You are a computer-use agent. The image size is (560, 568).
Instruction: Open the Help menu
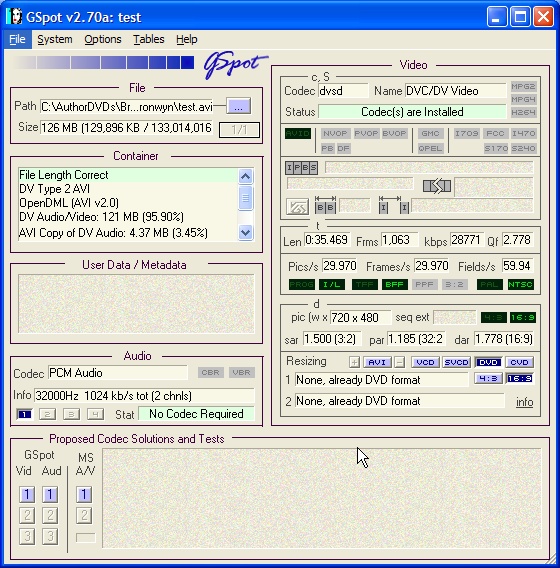tap(187, 39)
